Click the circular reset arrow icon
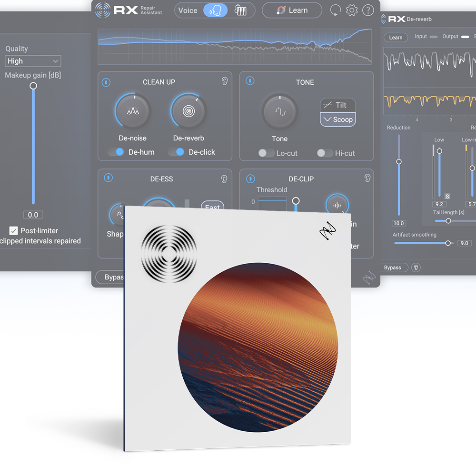Image resolution: width=476 pixels, height=476 pixels. [336, 10]
